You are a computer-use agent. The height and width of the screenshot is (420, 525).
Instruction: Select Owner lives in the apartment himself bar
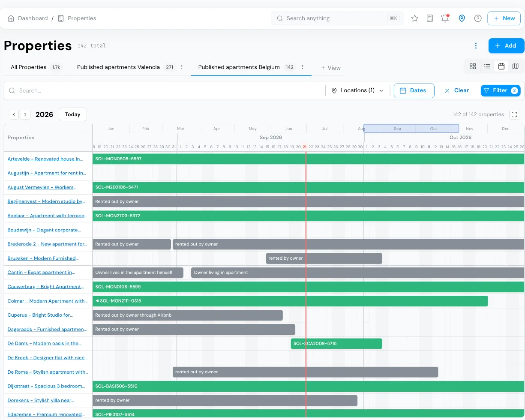138,273
